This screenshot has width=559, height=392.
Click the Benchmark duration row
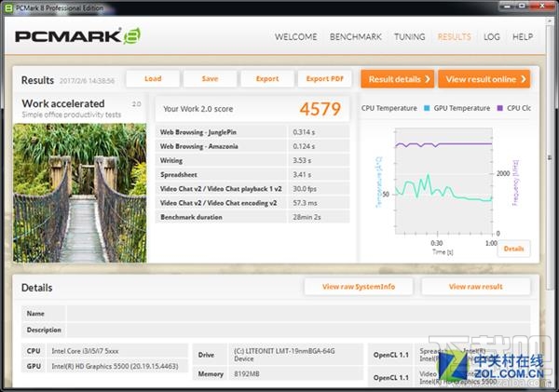pos(252,217)
